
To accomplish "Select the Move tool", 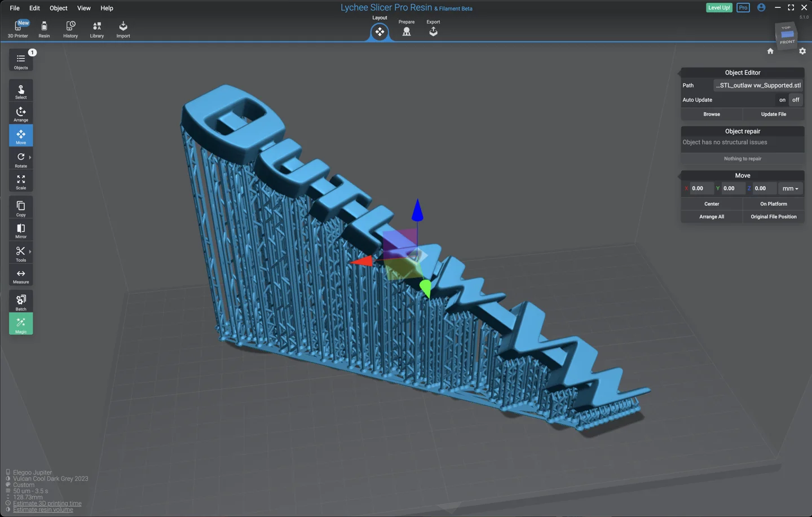I will pos(21,136).
